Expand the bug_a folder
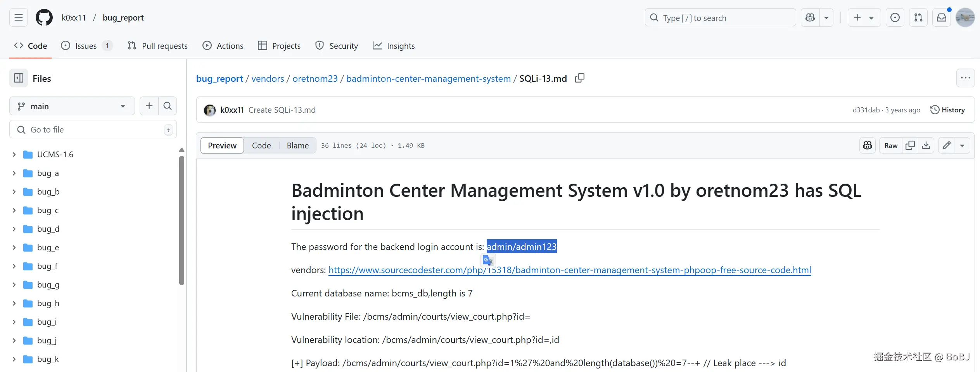This screenshot has width=980, height=372. click(x=14, y=173)
